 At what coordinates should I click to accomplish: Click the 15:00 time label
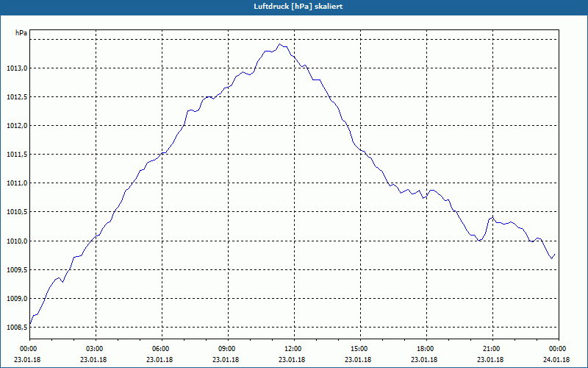(x=360, y=349)
